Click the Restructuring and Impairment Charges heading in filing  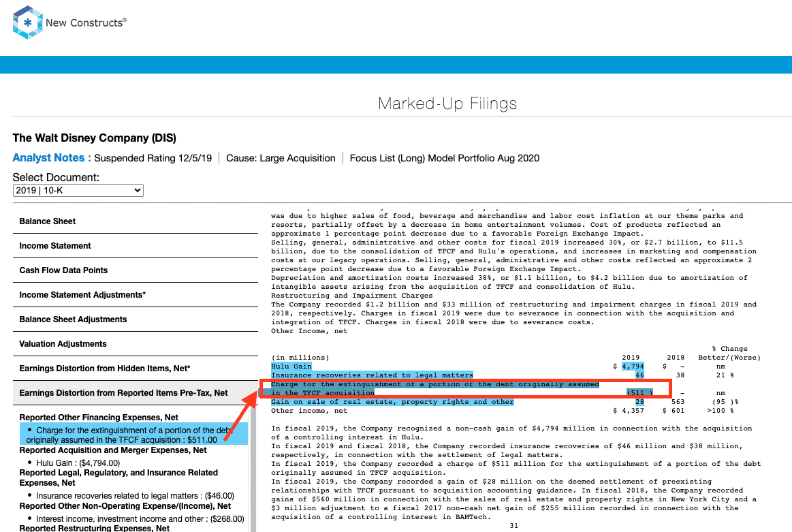[x=352, y=296]
